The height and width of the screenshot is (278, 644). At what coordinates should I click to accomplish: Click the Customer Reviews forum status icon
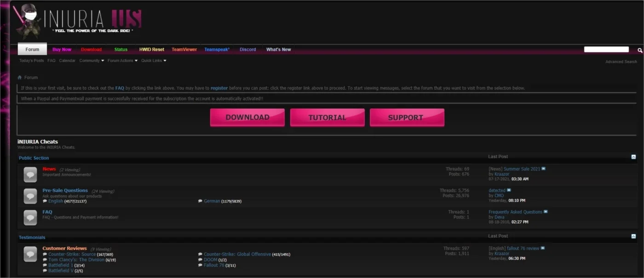point(30,254)
